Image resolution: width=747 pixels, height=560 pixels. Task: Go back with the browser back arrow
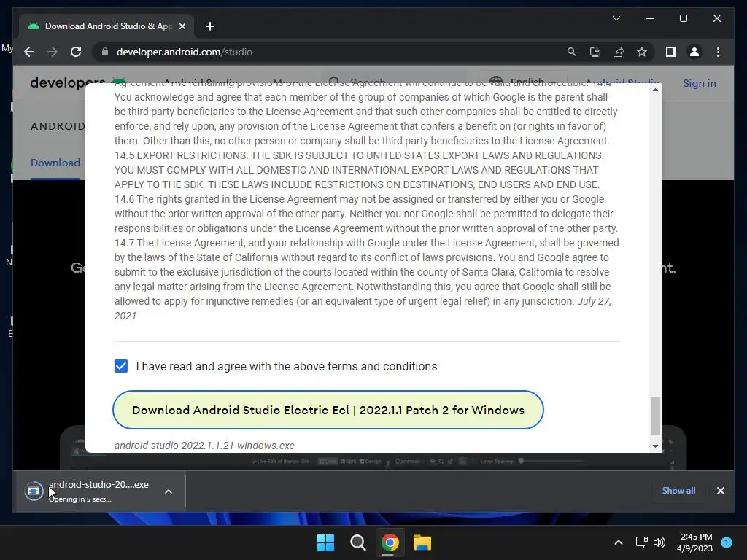click(x=29, y=52)
